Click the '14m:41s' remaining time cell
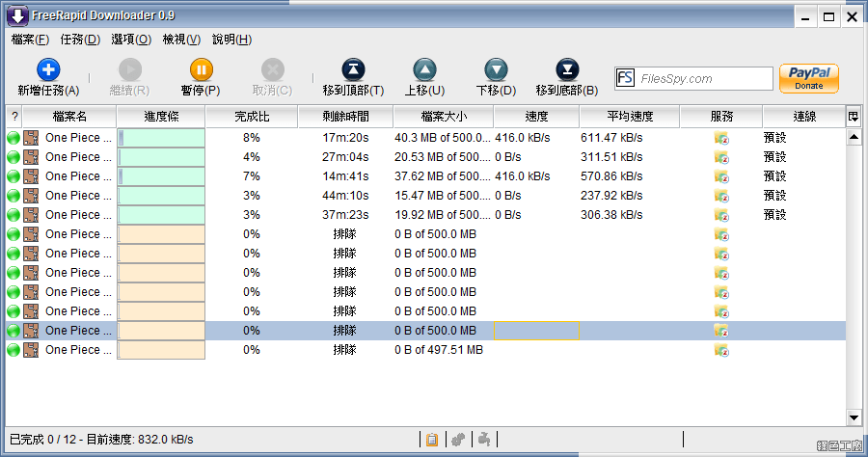This screenshot has width=868, height=457. pos(345,176)
